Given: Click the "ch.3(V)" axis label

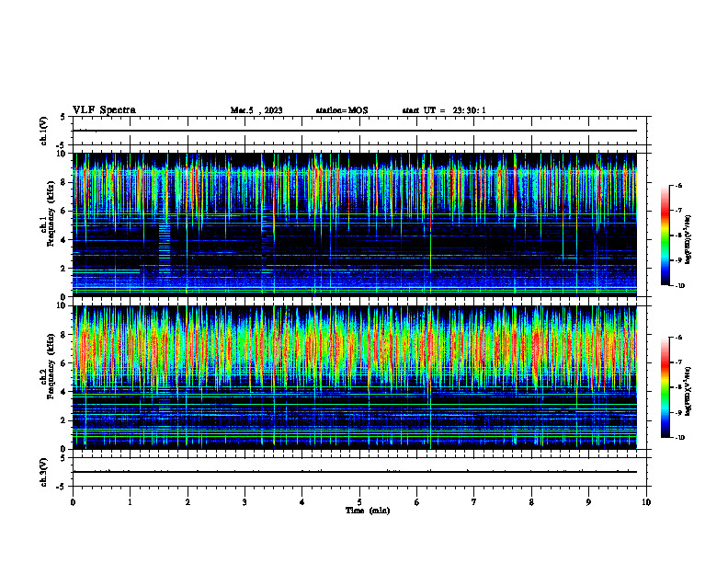Looking at the screenshot, I should click(44, 472).
